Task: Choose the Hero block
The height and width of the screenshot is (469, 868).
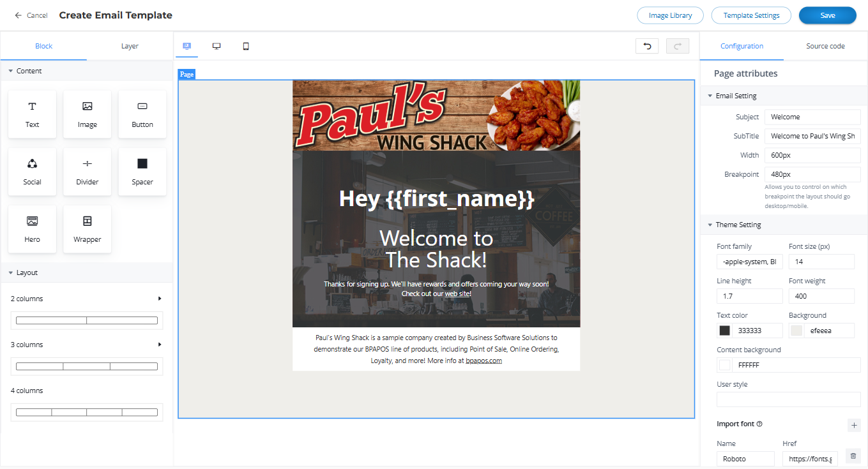Action: pos(32,228)
